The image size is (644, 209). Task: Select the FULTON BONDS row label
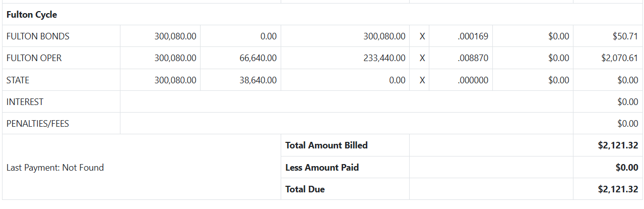(x=38, y=36)
